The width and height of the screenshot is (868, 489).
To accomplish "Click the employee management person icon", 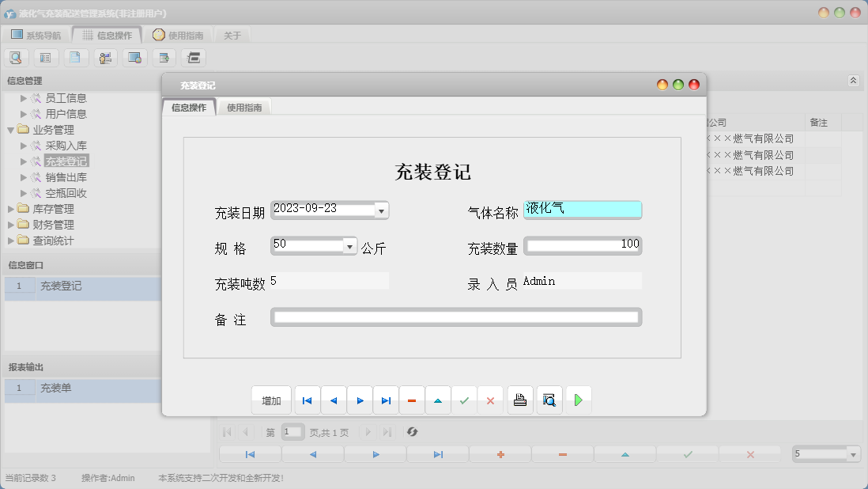I will (x=105, y=57).
